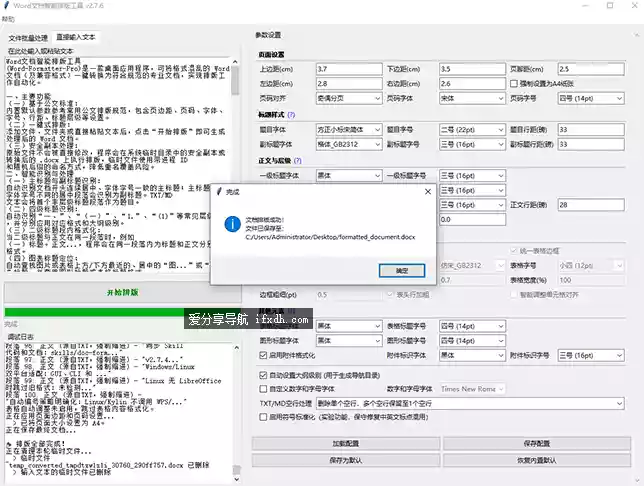Open the TXT/MD空行处理 dropdown

[470, 403]
